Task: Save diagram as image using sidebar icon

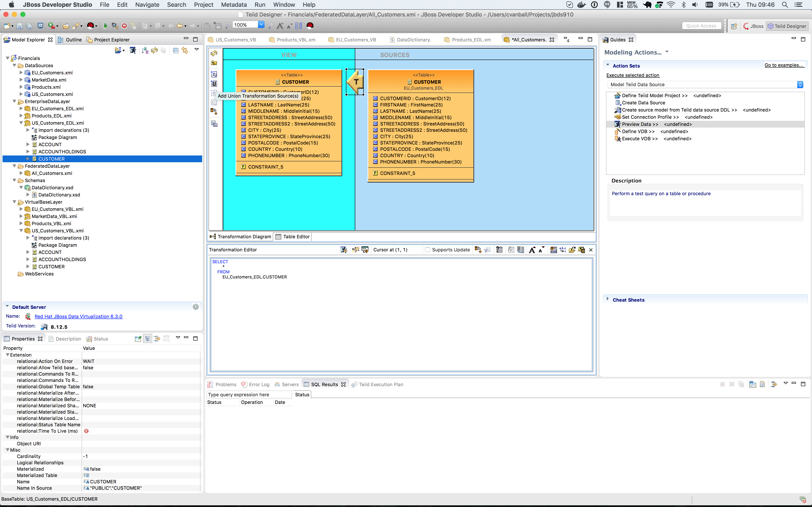Action: pyautogui.click(x=214, y=123)
